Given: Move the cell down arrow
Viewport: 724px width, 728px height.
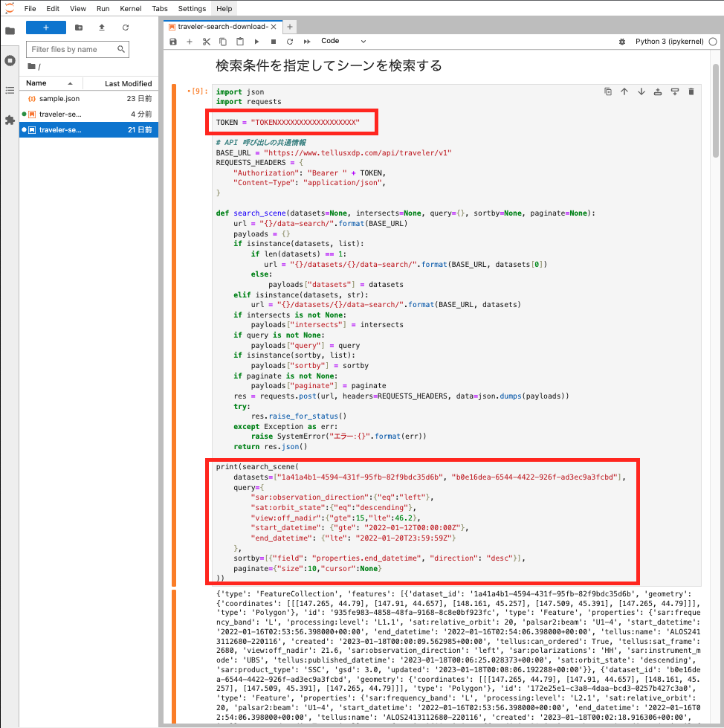Looking at the screenshot, I should tap(641, 91).
